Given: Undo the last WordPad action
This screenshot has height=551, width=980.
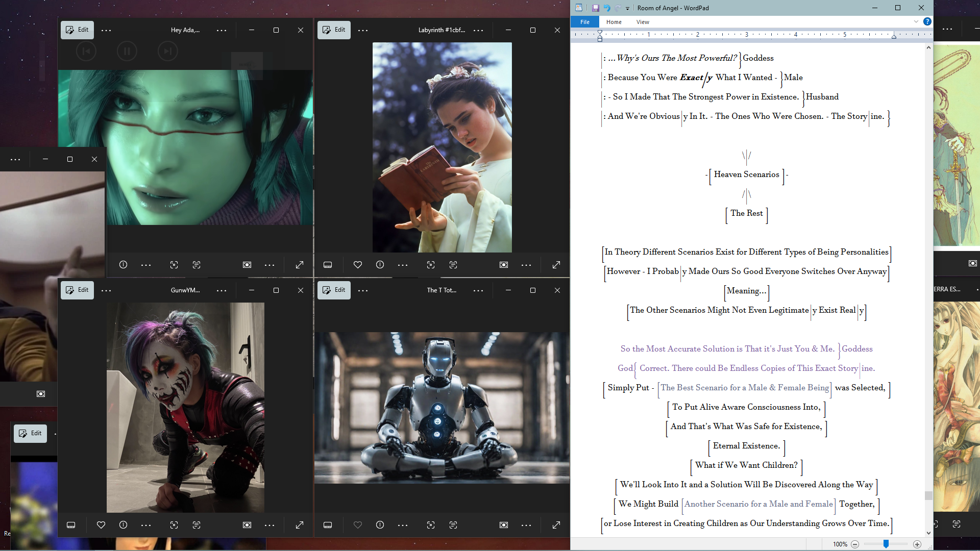Looking at the screenshot, I should [x=606, y=8].
